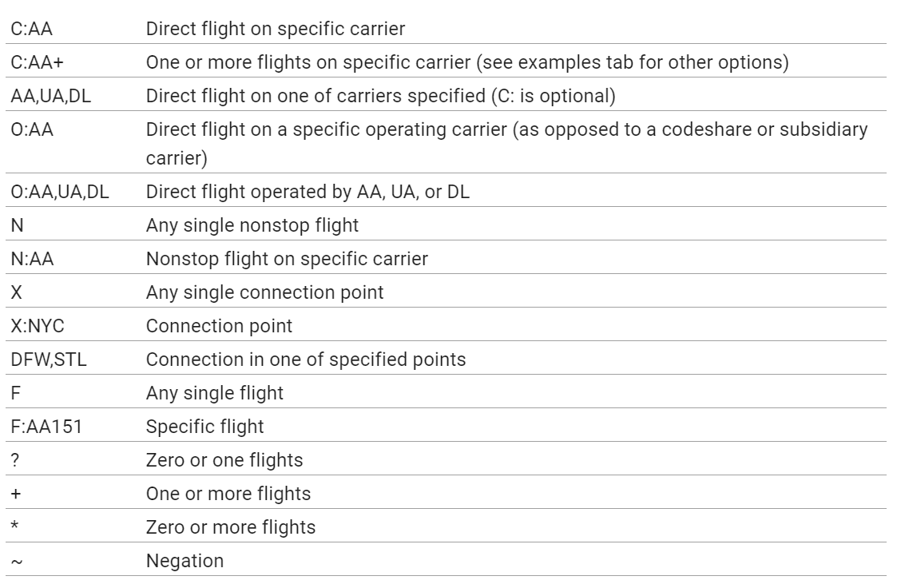Click the 'Zero or more flights' description

[x=230, y=527]
